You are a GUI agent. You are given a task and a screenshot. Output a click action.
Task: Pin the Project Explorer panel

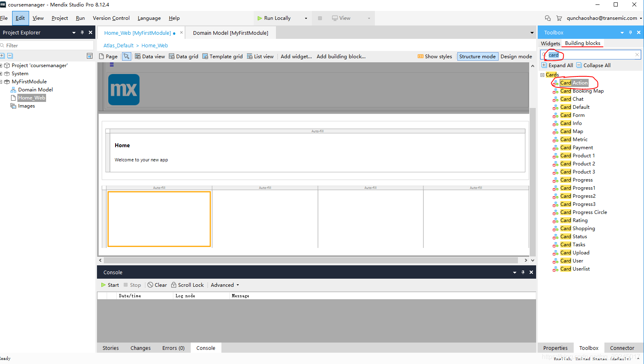(x=82, y=33)
